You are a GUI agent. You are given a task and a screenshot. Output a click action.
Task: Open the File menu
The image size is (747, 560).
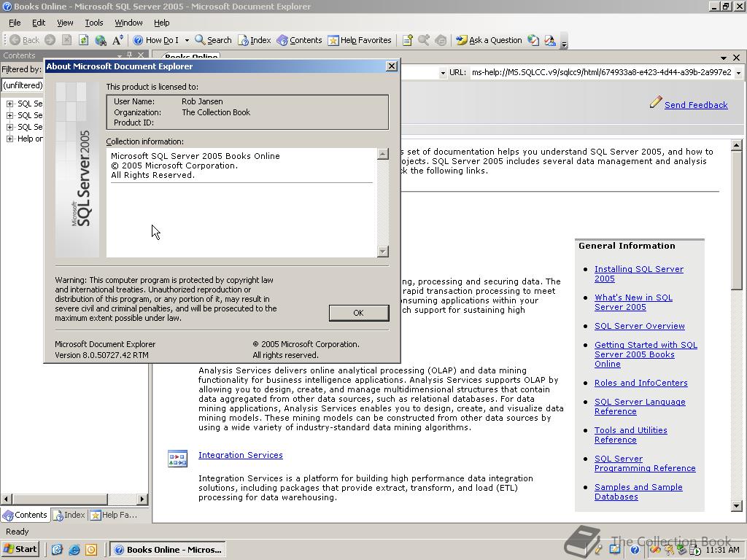(x=15, y=23)
